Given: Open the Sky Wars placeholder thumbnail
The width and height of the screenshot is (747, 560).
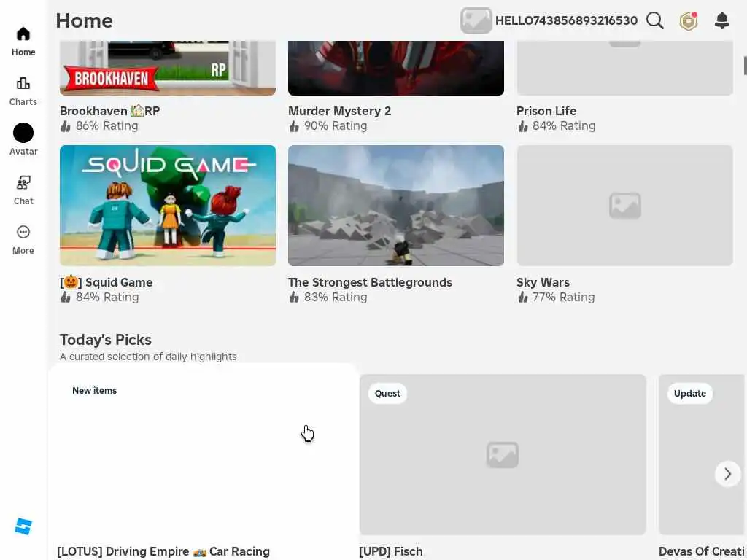Looking at the screenshot, I should click(624, 205).
